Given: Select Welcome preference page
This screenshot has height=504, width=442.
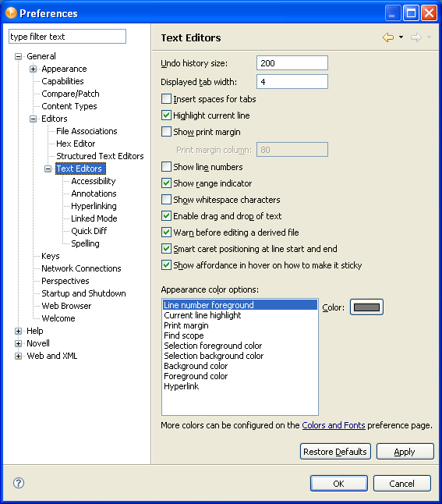Looking at the screenshot, I should (58, 318).
